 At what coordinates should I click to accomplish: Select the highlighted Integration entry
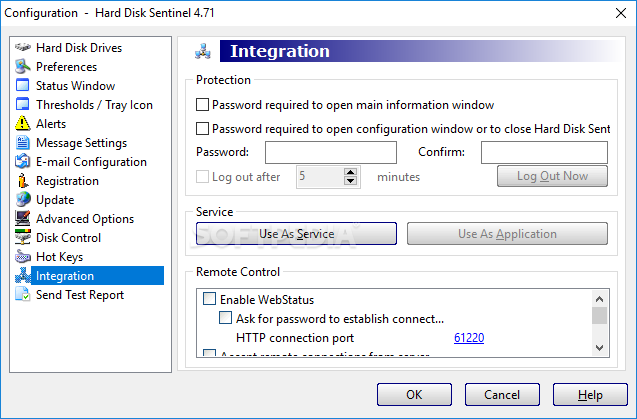tap(98, 276)
